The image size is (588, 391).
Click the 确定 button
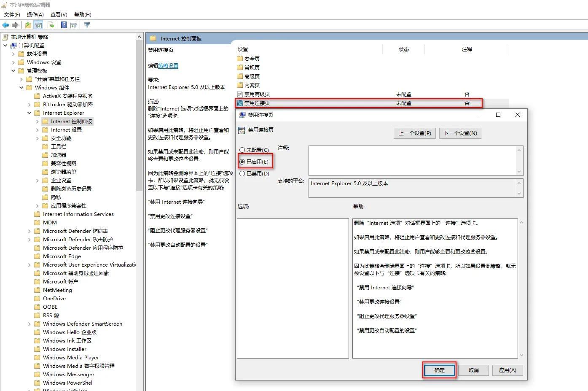[439, 370]
